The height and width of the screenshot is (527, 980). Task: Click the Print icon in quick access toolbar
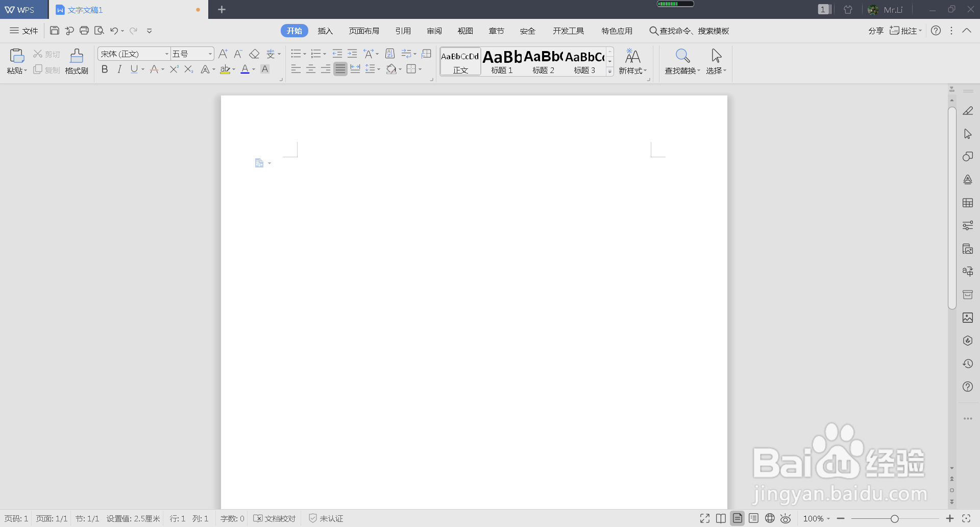(x=84, y=31)
